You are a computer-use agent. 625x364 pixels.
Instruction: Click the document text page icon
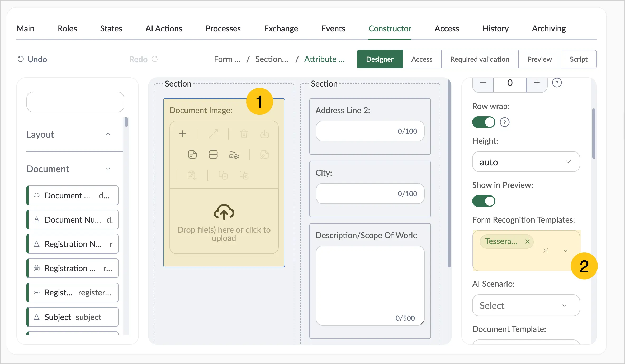tap(192, 155)
